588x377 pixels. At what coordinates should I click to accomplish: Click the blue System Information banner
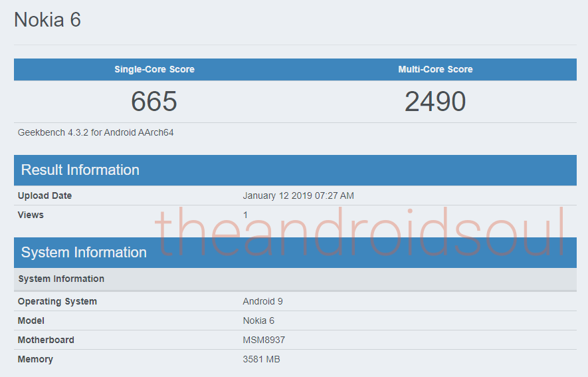pos(295,253)
